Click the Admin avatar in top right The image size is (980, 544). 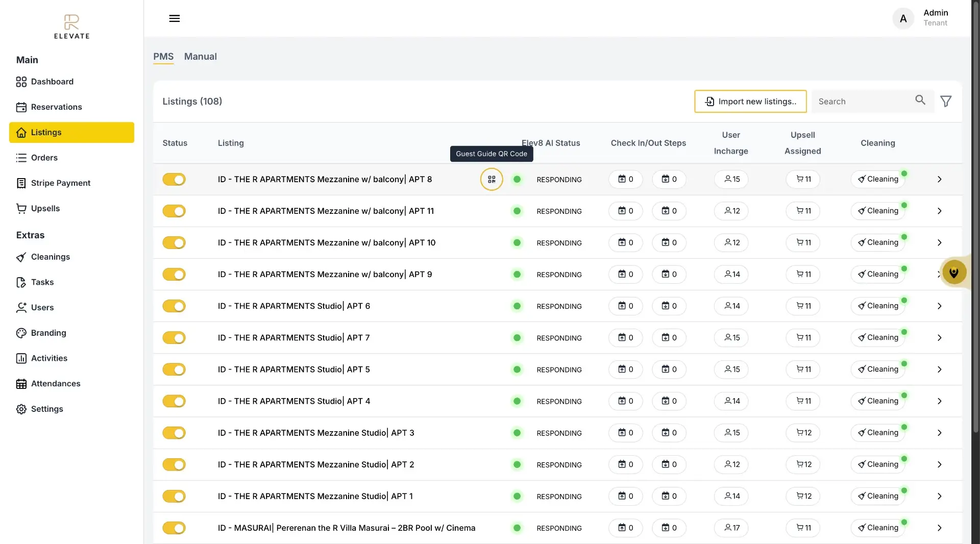click(x=902, y=18)
